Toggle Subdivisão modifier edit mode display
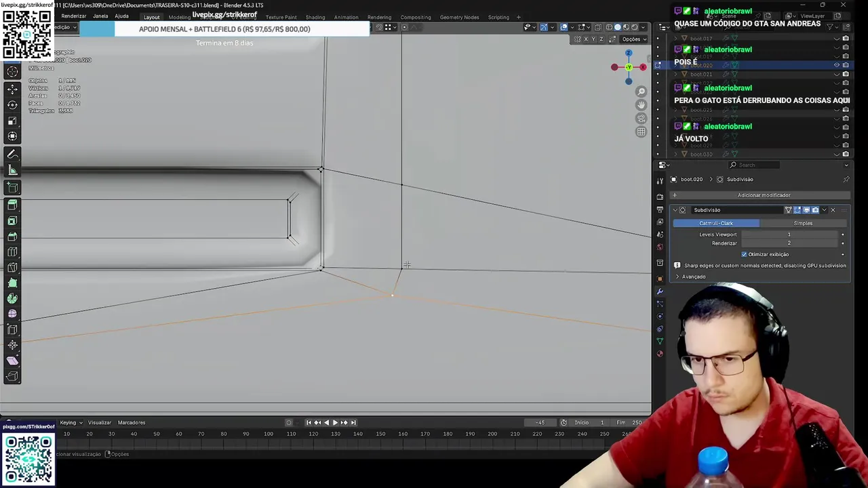Image resolution: width=868 pixels, height=488 pixels. pos(797,210)
